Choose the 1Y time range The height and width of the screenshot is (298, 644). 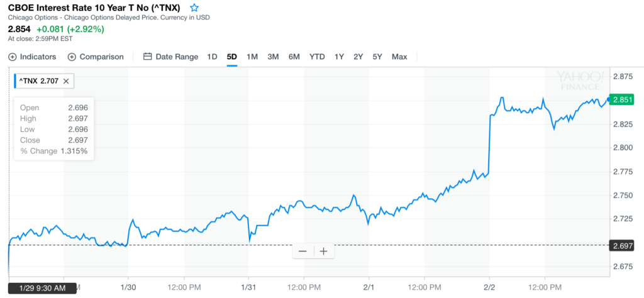[x=339, y=57]
